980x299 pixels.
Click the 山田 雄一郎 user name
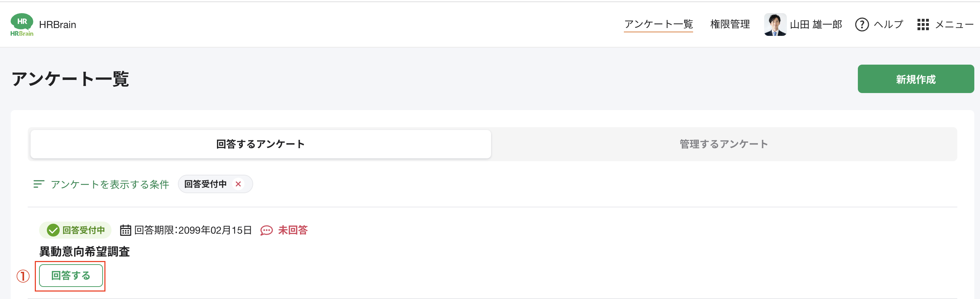tap(816, 25)
